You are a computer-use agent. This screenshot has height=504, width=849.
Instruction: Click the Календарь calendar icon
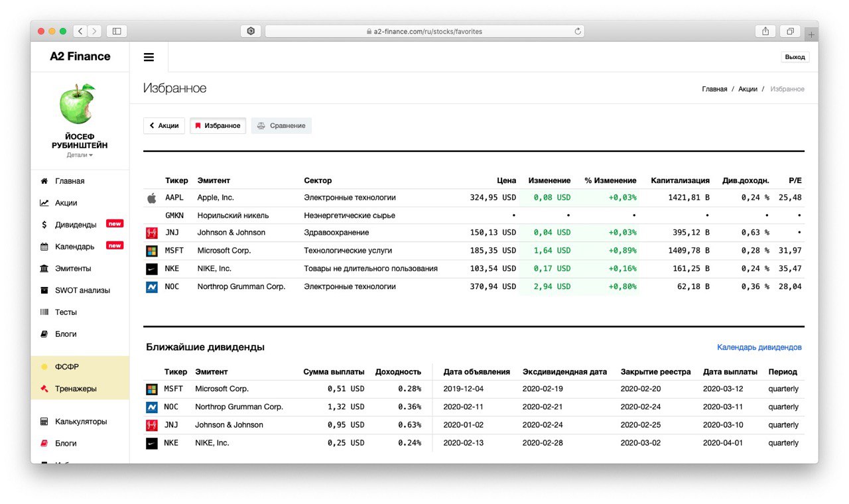point(44,247)
